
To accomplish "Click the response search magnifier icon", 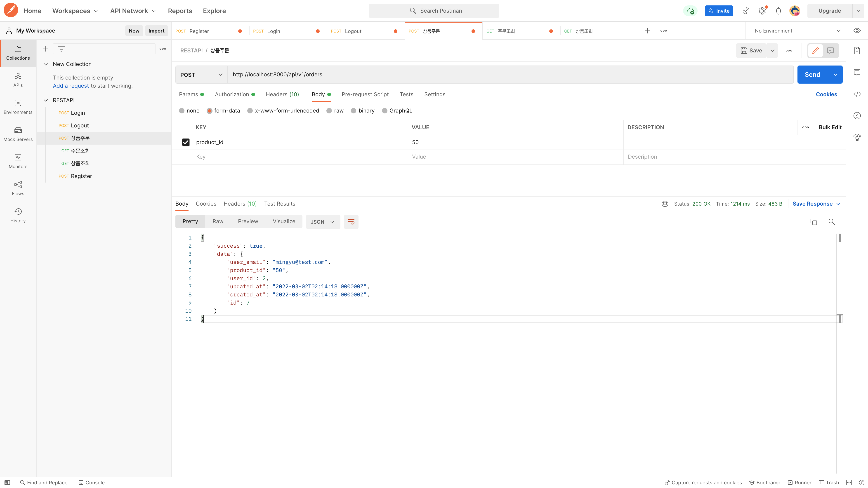I will pyautogui.click(x=831, y=222).
